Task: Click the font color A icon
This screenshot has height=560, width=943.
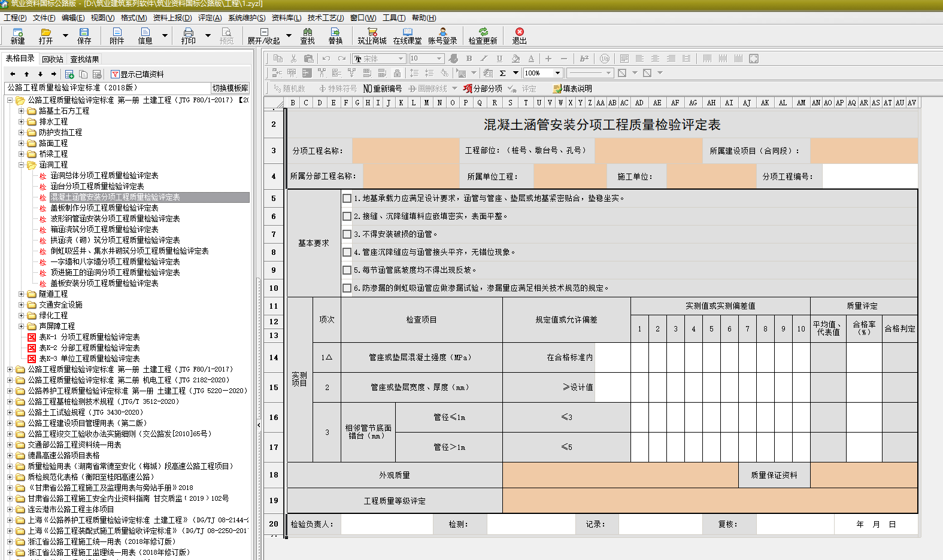Action: tap(531, 59)
